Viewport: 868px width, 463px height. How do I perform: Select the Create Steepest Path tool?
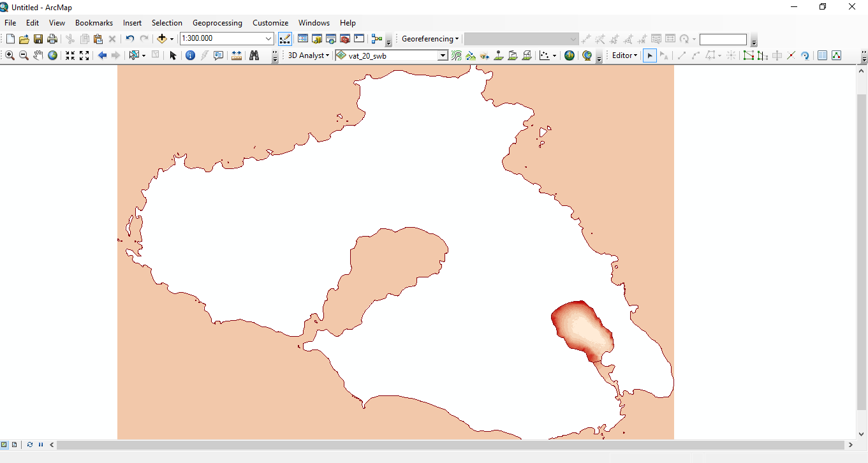pyautogui.click(x=471, y=55)
